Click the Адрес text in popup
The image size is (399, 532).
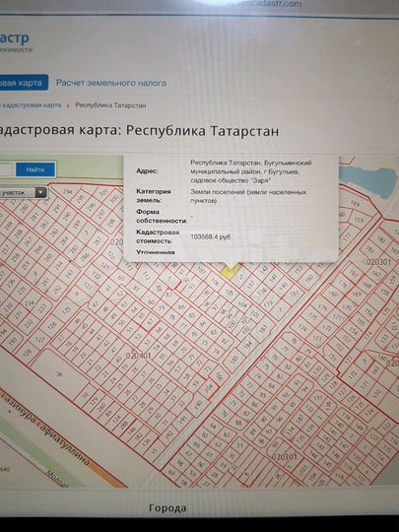(147, 171)
